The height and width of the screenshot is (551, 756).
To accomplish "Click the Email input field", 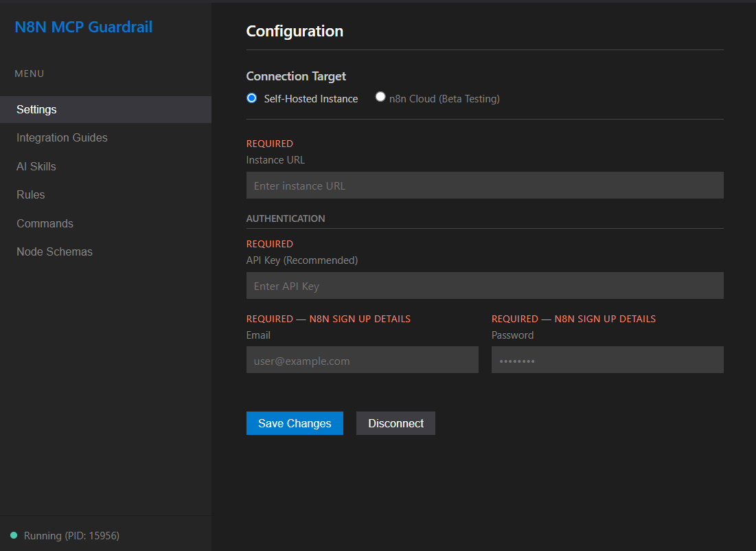I will click(x=362, y=359).
